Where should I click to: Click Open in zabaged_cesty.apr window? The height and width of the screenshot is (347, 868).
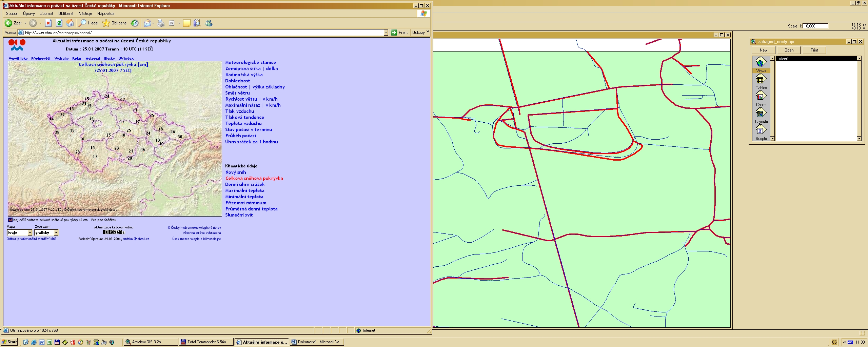pos(789,50)
